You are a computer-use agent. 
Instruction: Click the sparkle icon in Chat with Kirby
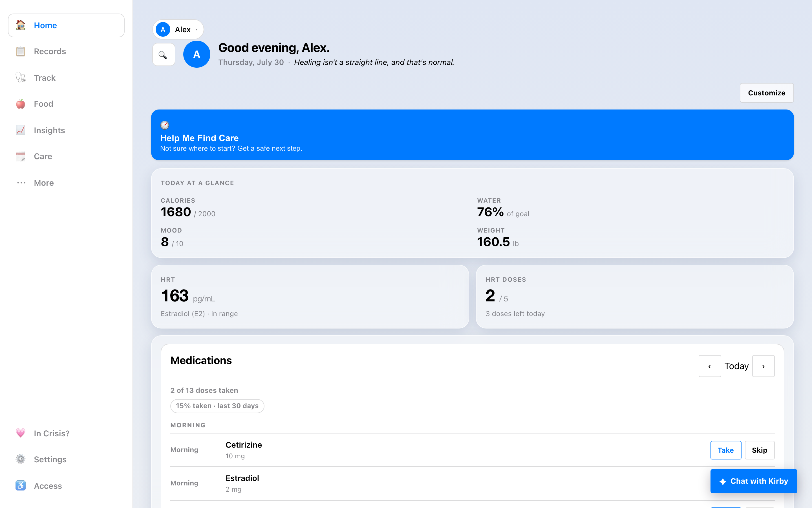(723, 481)
